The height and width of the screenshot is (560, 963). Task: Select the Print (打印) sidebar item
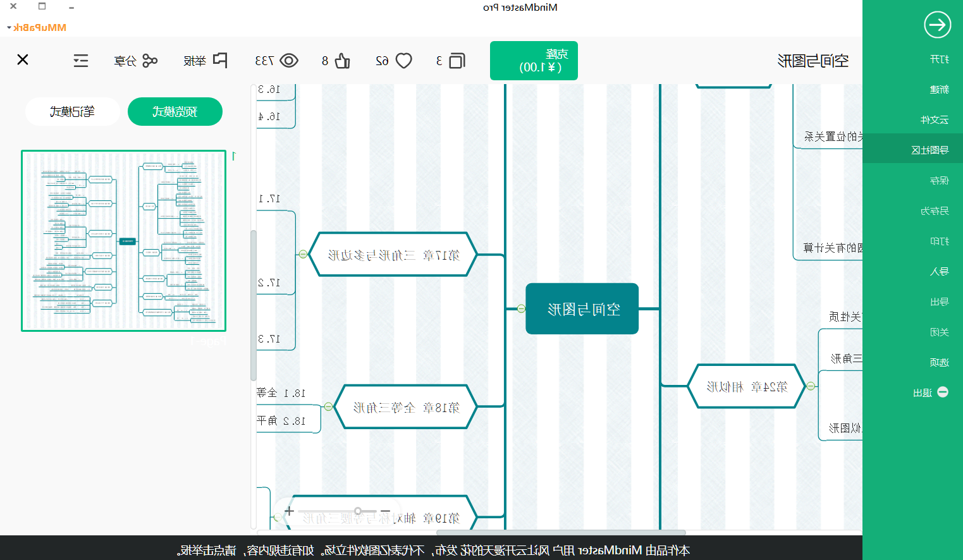click(x=940, y=241)
